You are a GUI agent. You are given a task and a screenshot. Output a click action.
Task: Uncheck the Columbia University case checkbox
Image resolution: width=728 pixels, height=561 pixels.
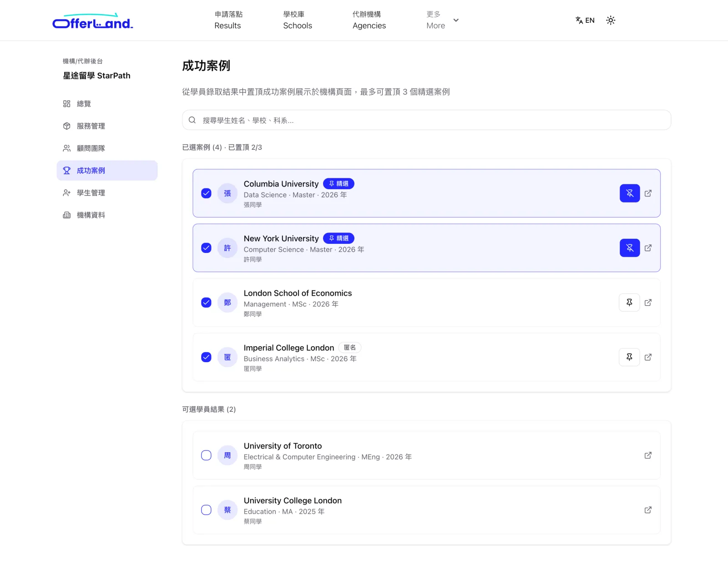click(x=206, y=193)
